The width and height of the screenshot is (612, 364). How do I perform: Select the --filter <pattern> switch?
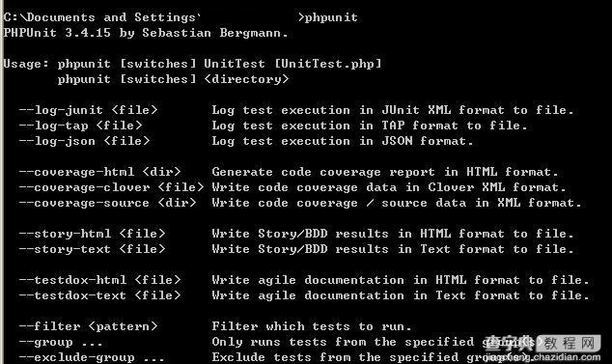tap(89, 326)
